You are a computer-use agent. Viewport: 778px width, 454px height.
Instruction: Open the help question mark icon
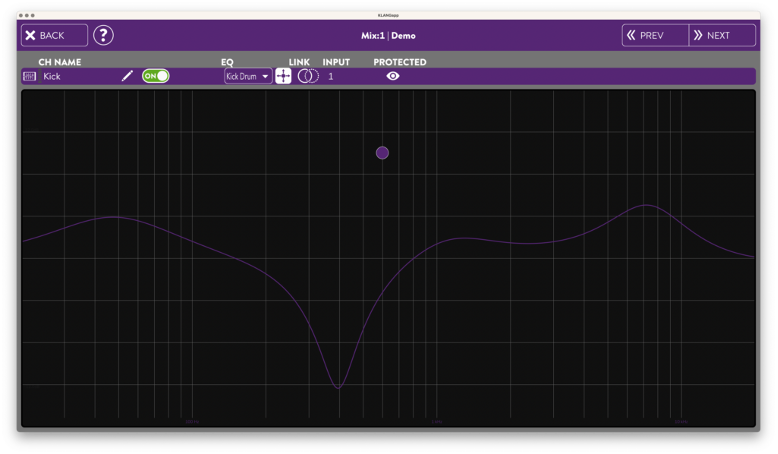[103, 35]
